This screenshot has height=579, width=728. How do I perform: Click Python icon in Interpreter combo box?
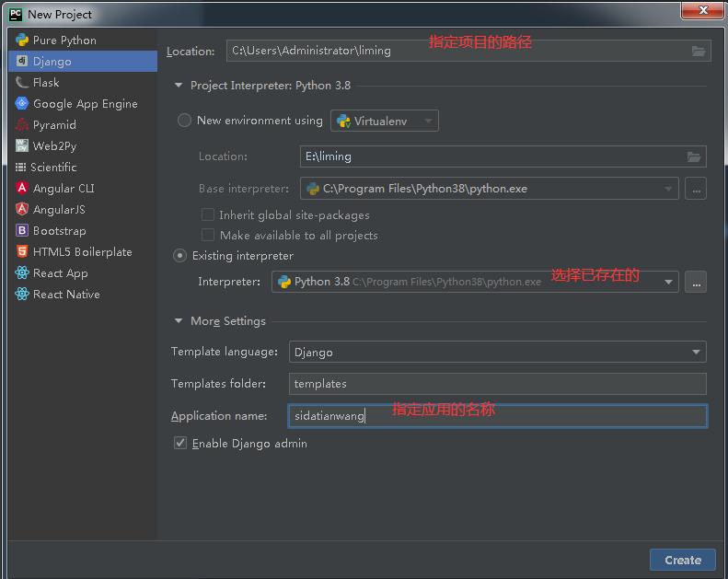(x=284, y=282)
